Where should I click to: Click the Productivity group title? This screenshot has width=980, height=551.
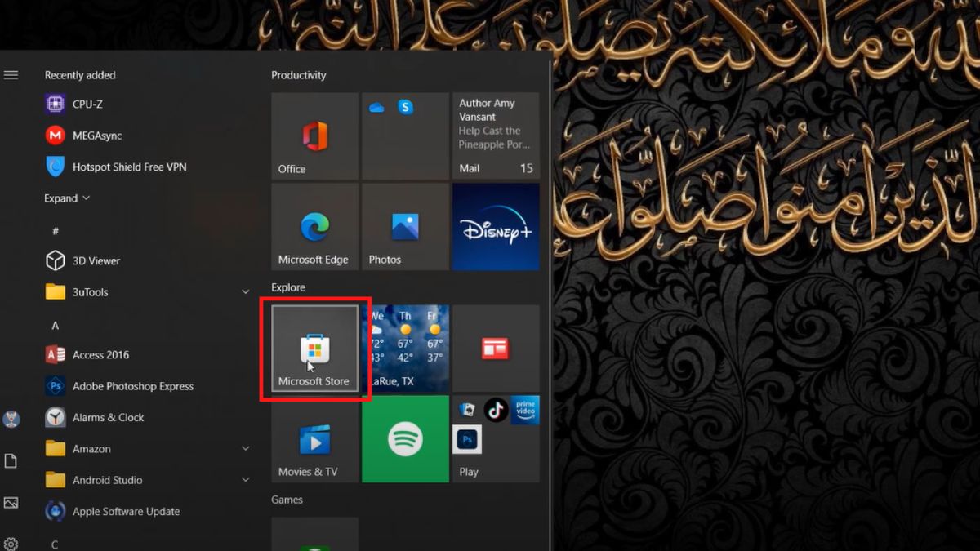[x=299, y=75]
